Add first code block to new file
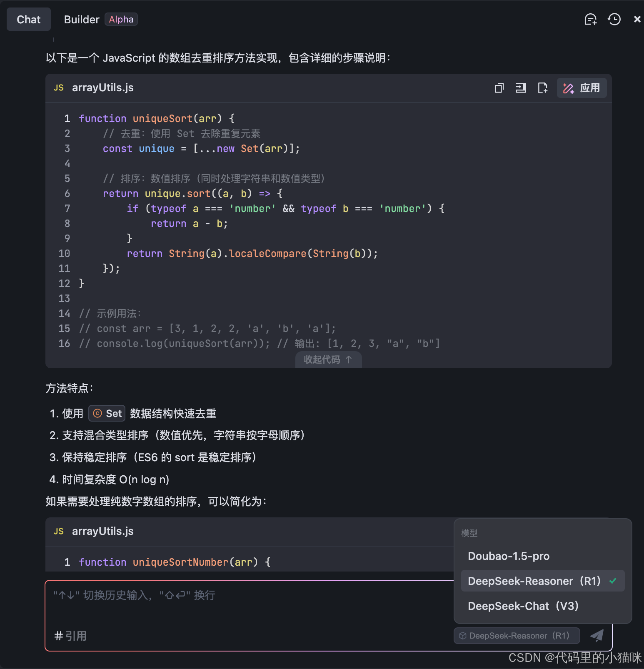 [542, 88]
